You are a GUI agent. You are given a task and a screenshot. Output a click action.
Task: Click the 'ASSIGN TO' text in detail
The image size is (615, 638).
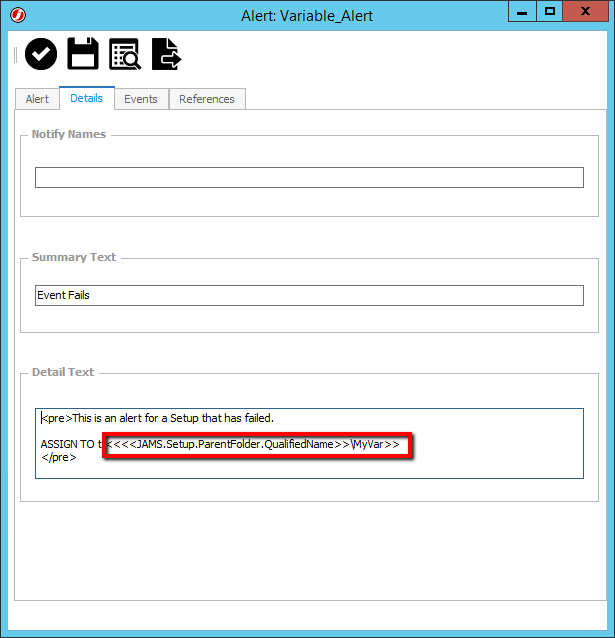68,444
